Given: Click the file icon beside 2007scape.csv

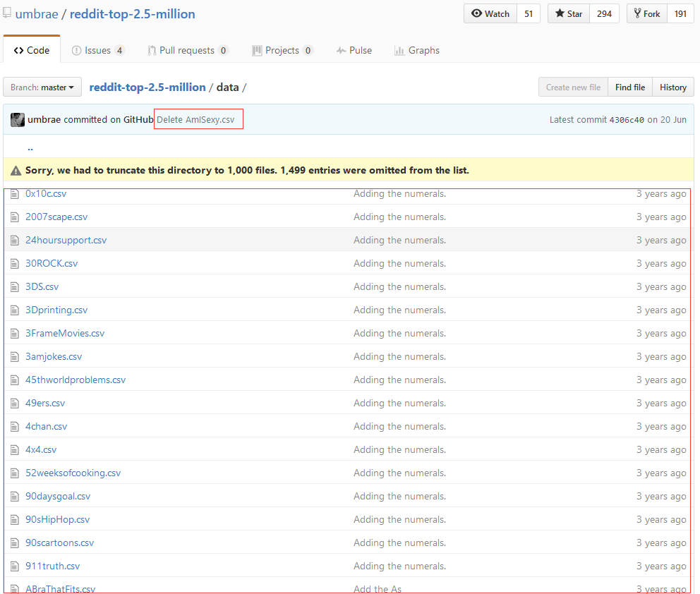Looking at the screenshot, I should click(x=15, y=217).
